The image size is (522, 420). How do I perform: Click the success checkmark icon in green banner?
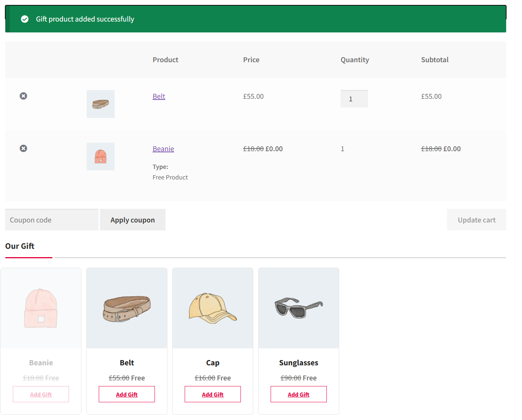(x=25, y=19)
